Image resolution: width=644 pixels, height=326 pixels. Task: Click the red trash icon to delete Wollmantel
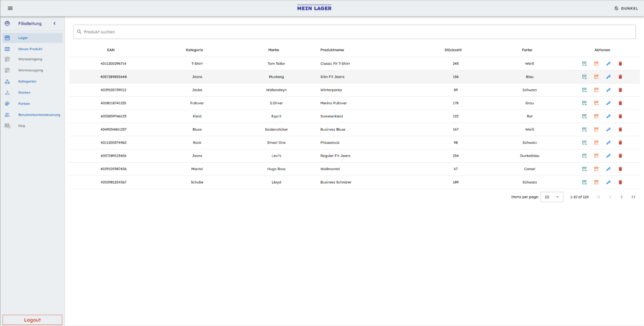pyautogui.click(x=619, y=169)
